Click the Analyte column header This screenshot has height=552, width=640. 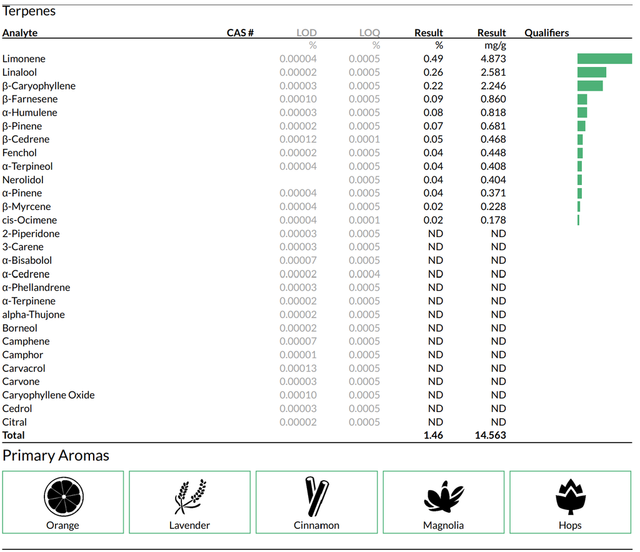(x=20, y=33)
